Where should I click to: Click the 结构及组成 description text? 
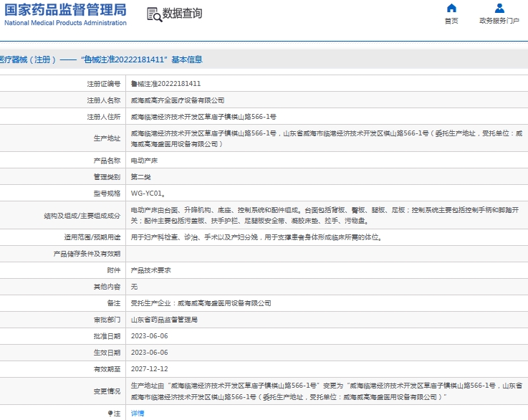point(325,215)
